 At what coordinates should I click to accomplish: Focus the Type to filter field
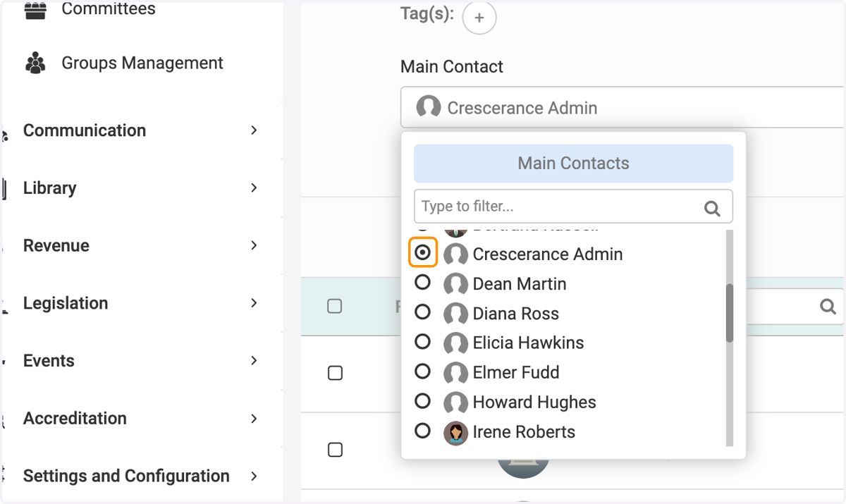coord(573,207)
